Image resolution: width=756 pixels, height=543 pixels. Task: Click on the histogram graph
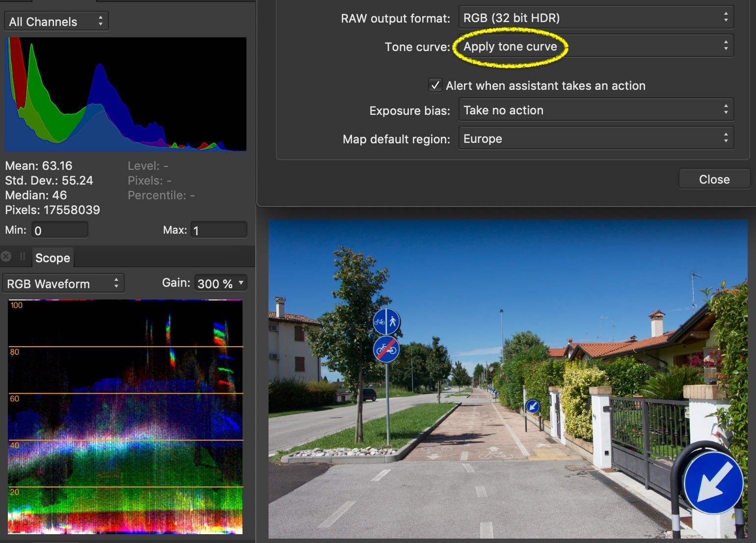point(125,94)
